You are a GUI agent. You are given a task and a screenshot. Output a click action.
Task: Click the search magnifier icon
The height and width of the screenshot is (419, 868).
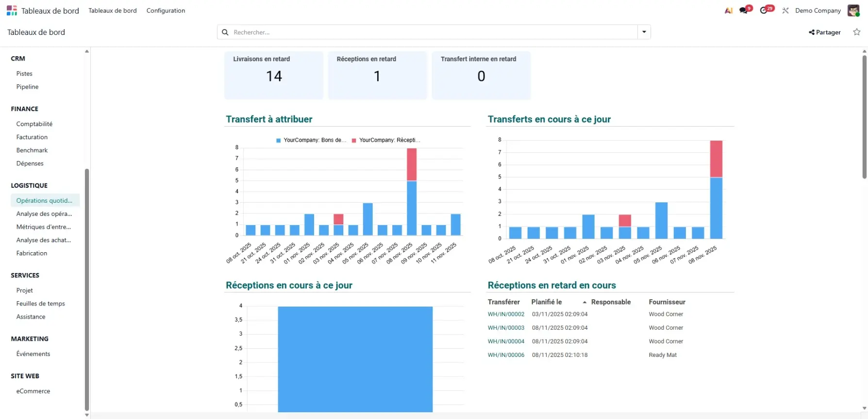pyautogui.click(x=225, y=32)
